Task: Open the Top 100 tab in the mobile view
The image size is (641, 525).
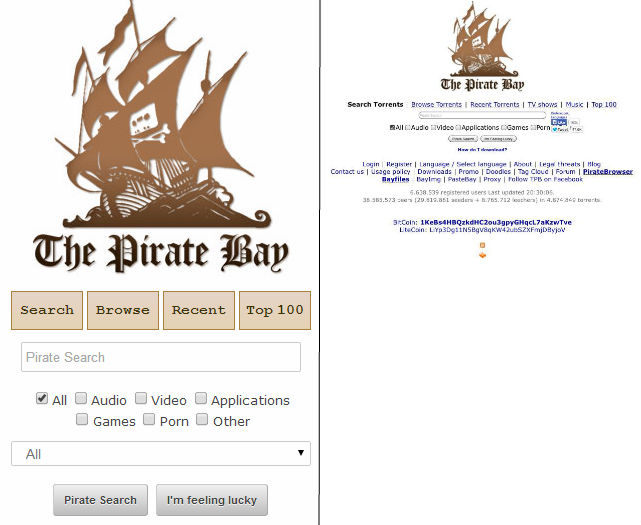Action: (275, 310)
